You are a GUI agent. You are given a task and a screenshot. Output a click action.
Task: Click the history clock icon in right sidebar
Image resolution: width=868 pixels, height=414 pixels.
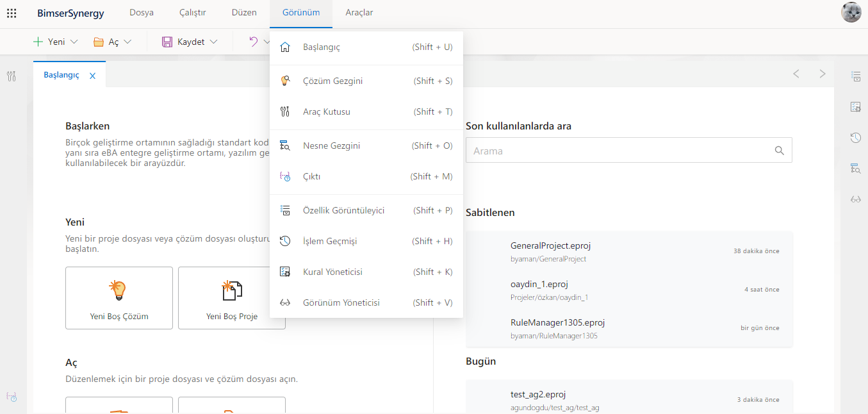pos(855,138)
